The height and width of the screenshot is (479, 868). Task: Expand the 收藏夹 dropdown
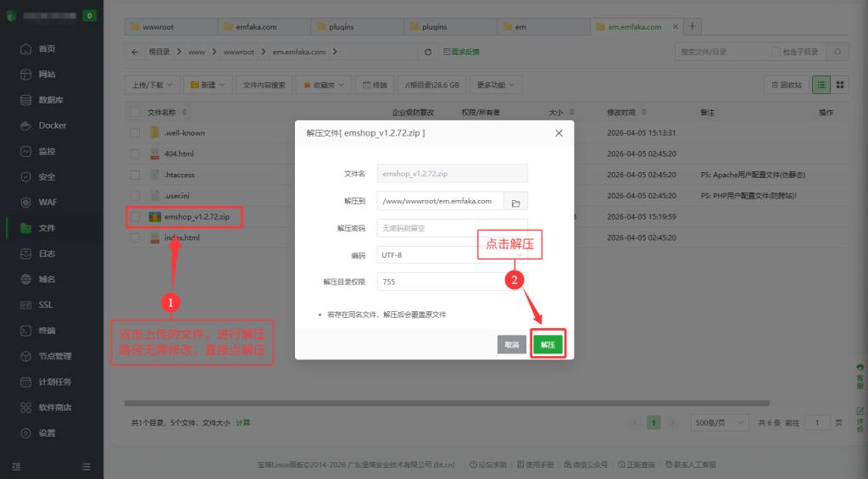[x=324, y=85]
